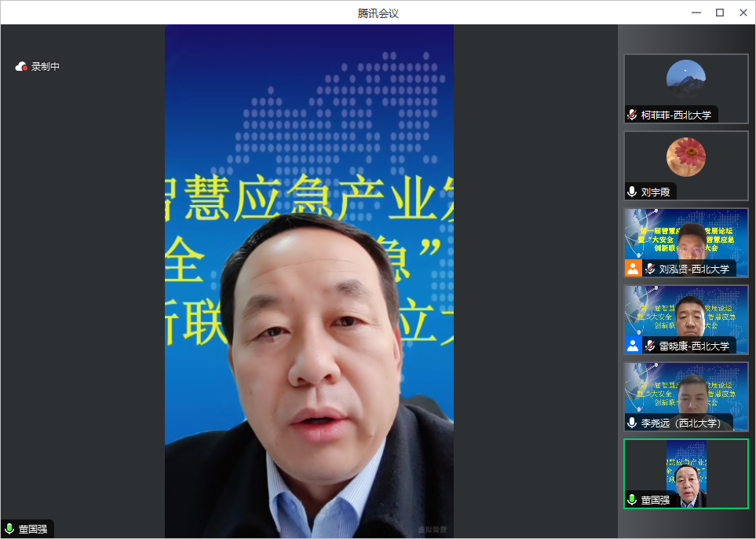Screen dimensions: 756x539
Task: Click green microphone icon in 董国强's thumbnail
Action: (x=632, y=500)
